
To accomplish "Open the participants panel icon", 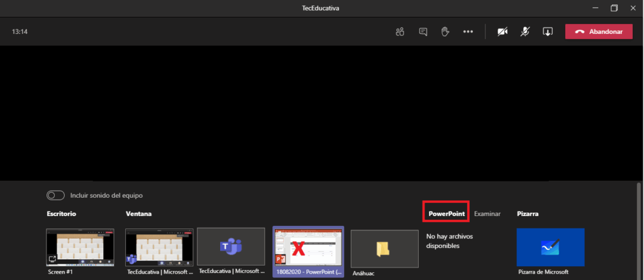I will [399, 32].
